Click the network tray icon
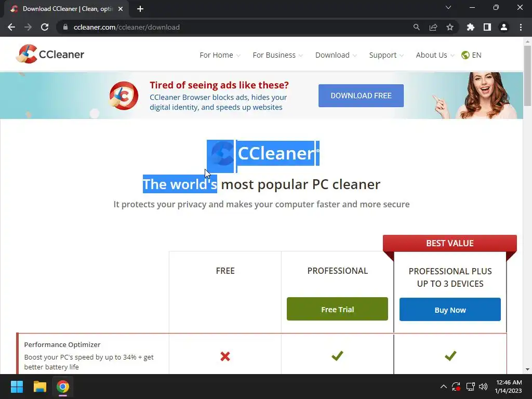 470,387
